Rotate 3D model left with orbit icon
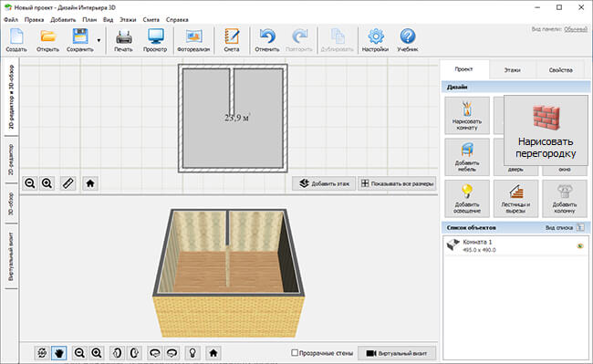 click(155, 353)
